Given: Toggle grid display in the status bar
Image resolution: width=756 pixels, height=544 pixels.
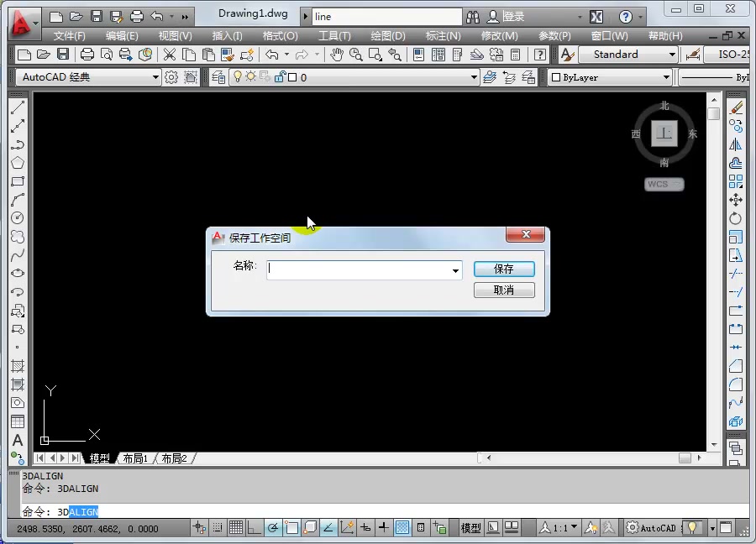Looking at the screenshot, I should [236, 527].
